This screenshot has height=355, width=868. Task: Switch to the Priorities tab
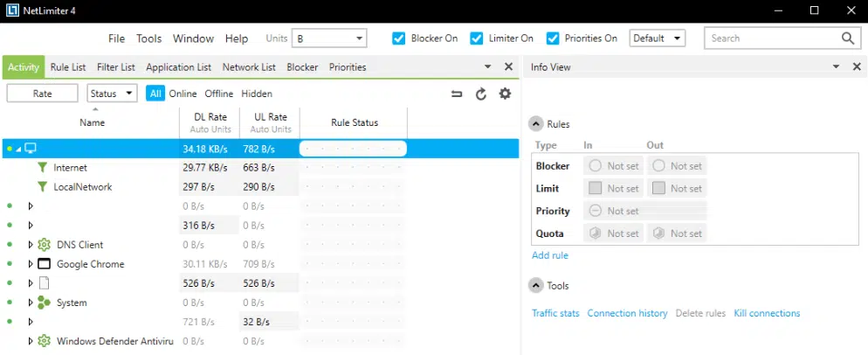pyautogui.click(x=348, y=67)
